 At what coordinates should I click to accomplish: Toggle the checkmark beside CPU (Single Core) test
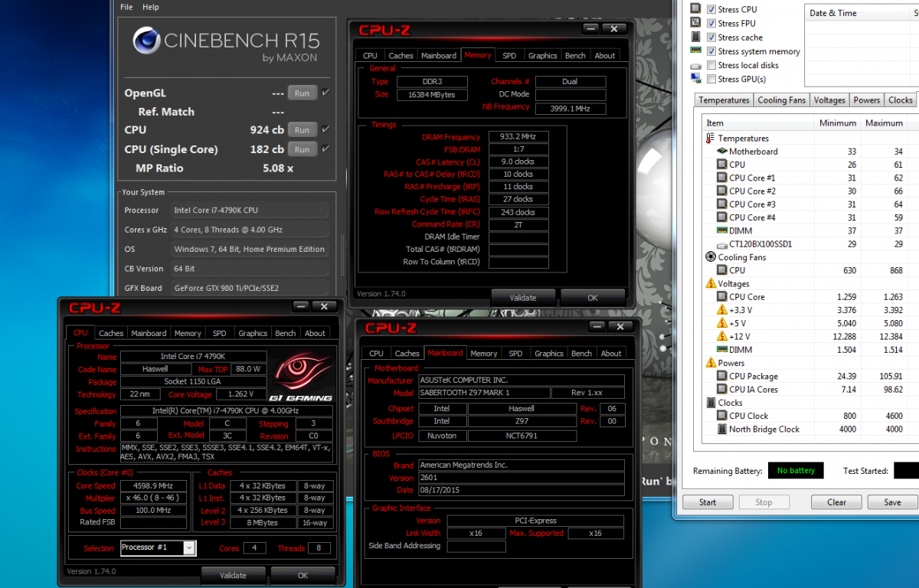(x=325, y=149)
